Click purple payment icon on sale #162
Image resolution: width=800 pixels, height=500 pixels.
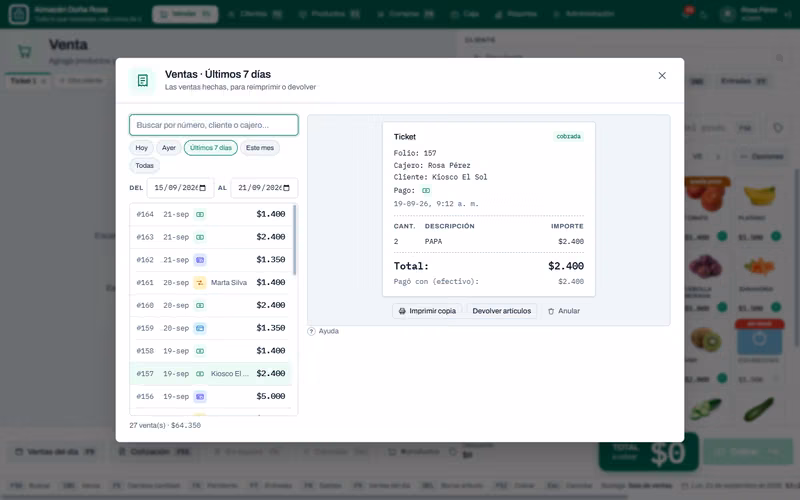tap(200, 260)
